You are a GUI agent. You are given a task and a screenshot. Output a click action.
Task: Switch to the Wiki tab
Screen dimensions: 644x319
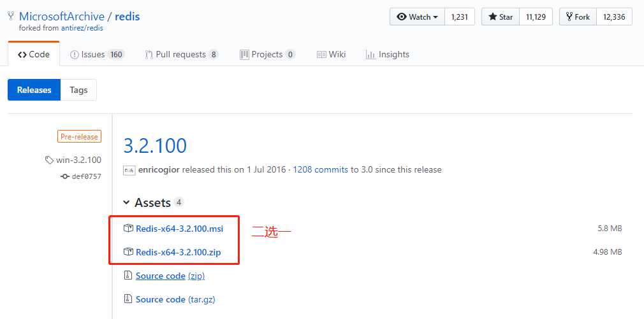331,54
